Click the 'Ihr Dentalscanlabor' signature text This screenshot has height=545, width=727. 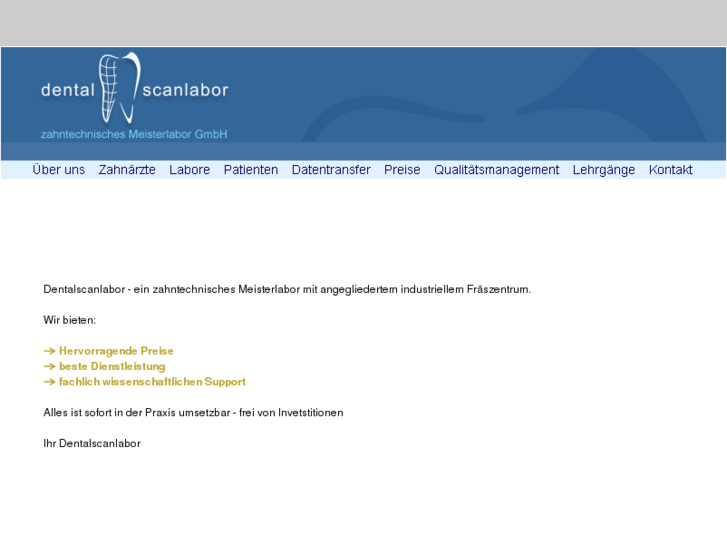(92, 443)
